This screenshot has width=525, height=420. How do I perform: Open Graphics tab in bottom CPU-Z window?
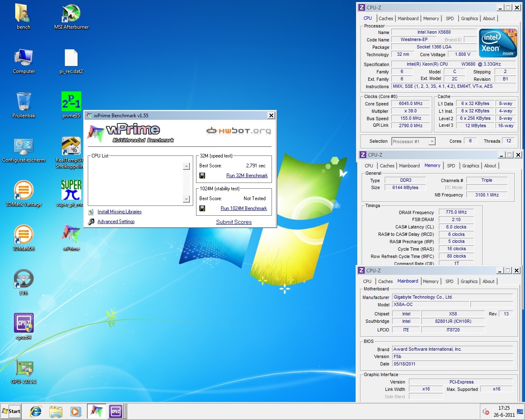click(469, 281)
